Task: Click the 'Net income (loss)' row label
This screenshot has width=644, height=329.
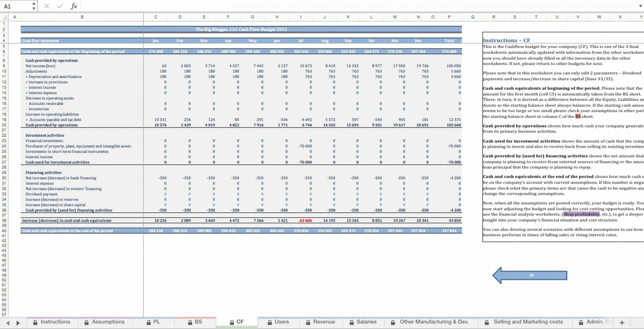Action: coord(40,66)
